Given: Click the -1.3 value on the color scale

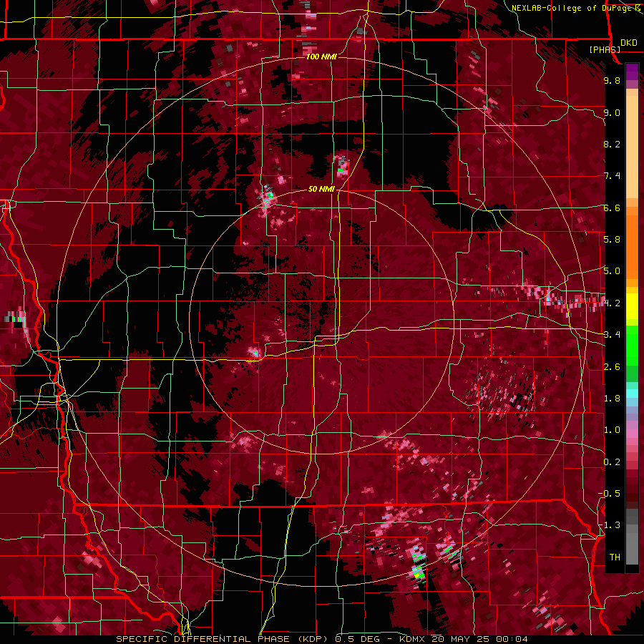Looking at the screenshot, I should click(x=610, y=525).
